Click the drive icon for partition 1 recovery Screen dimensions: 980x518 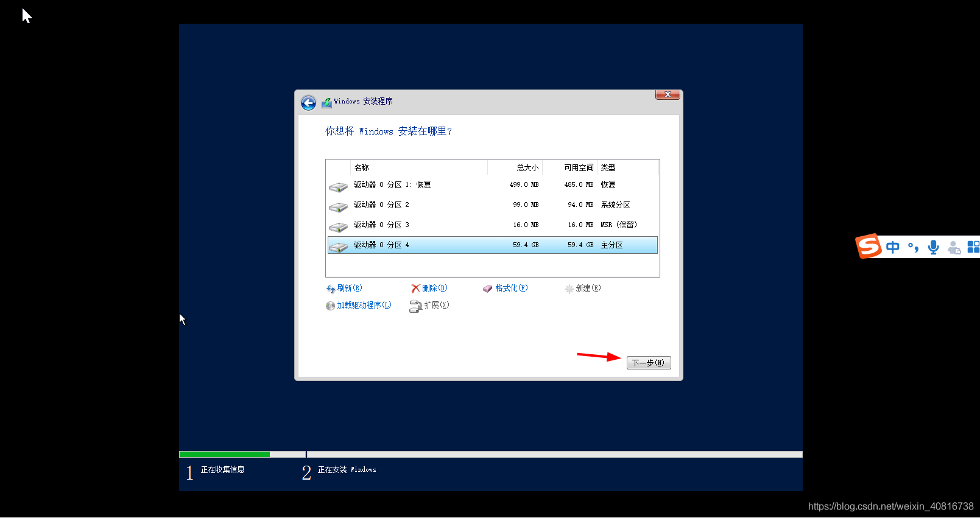coord(338,186)
